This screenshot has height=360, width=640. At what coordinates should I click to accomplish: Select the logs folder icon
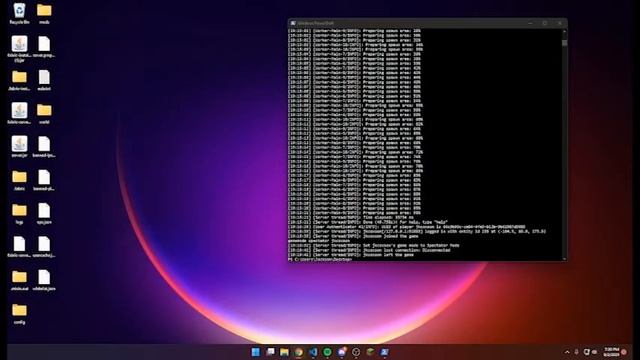(19, 214)
